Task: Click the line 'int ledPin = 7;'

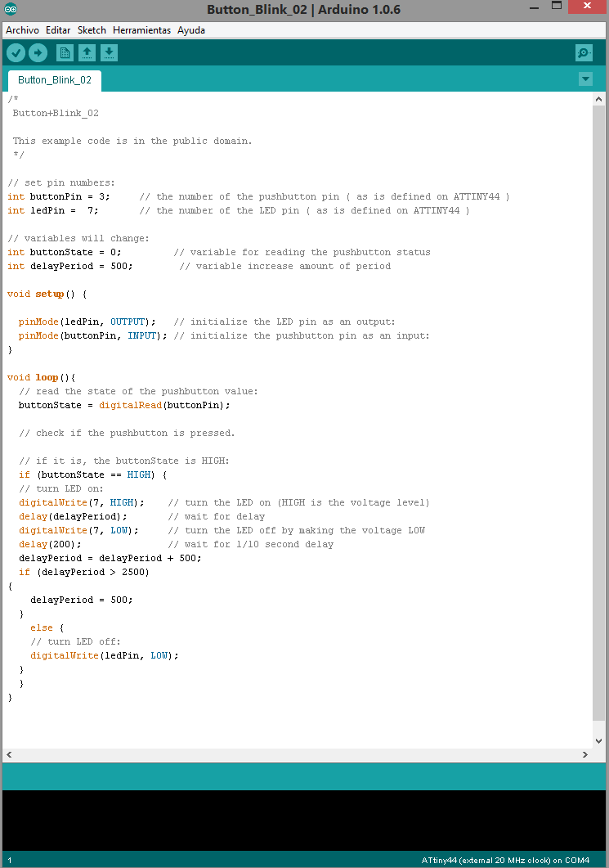Action: pos(53,210)
